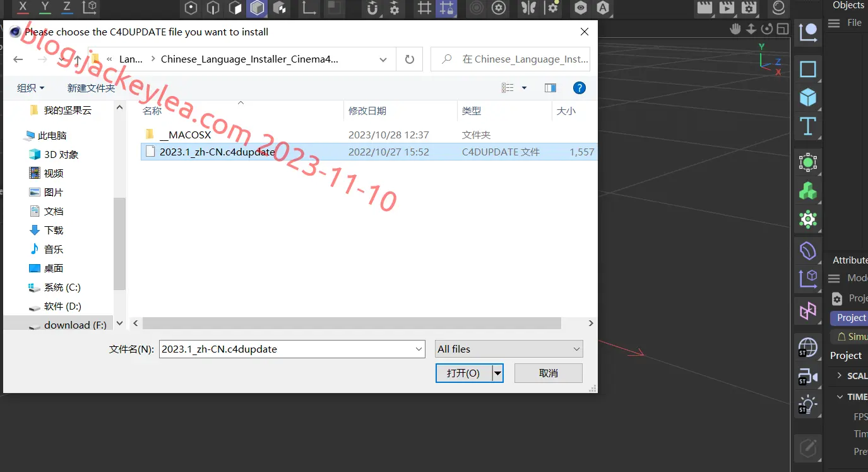Open help with blue question icon
This screenshot has height=472, width=868.
579,88
